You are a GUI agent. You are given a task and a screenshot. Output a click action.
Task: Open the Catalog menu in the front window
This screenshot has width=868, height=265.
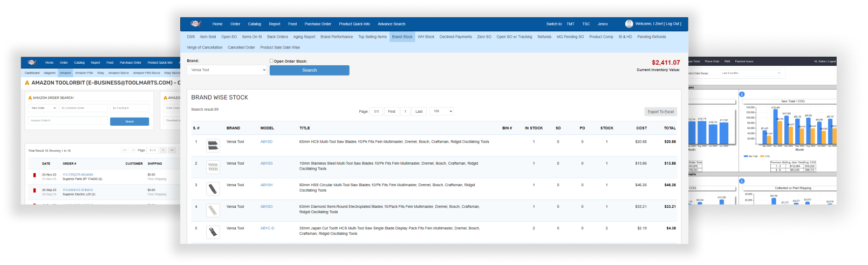(255, 24)
